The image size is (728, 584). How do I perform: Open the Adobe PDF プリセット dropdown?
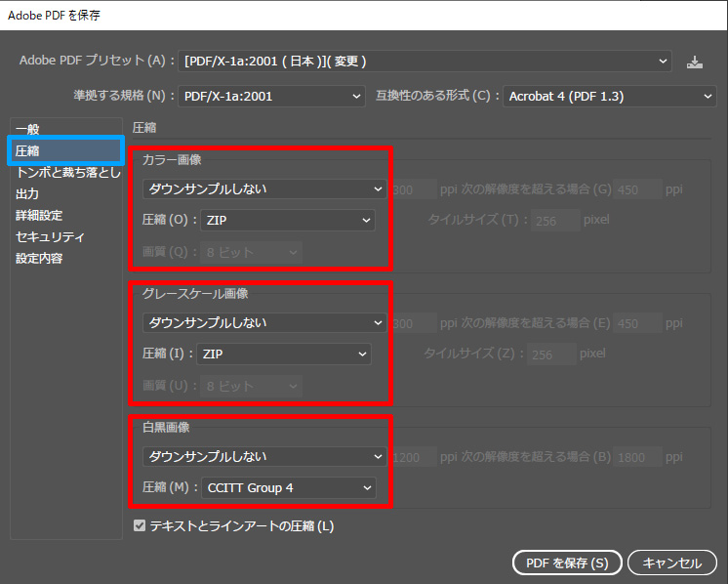click(x=425, y=61)
